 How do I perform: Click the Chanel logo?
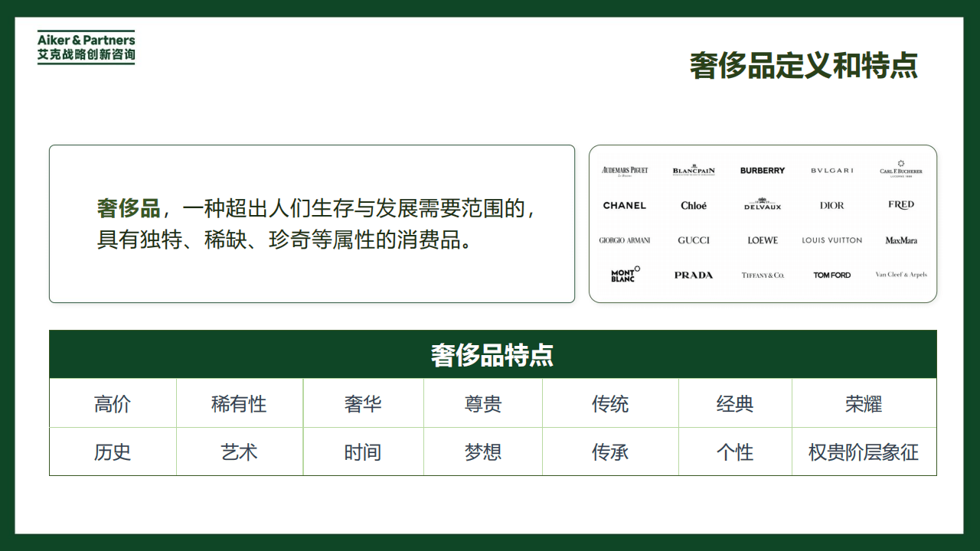pyautogui.click(x=625, y=206)
